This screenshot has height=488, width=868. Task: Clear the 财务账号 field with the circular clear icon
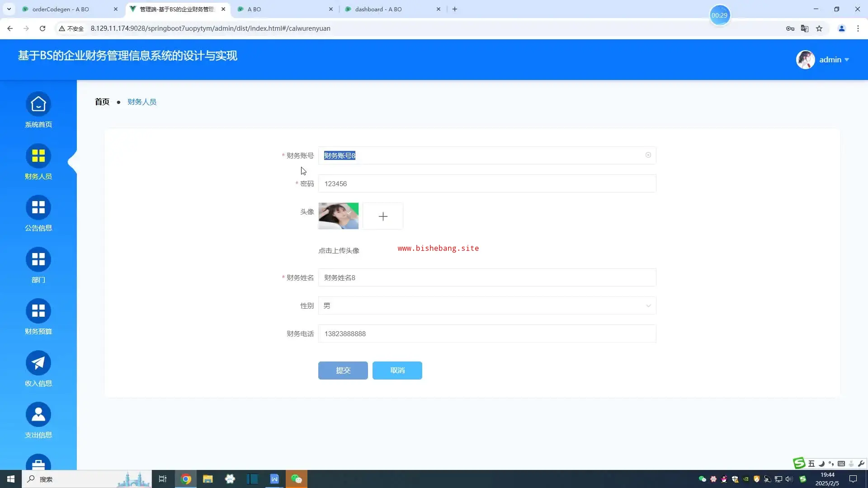648,155
